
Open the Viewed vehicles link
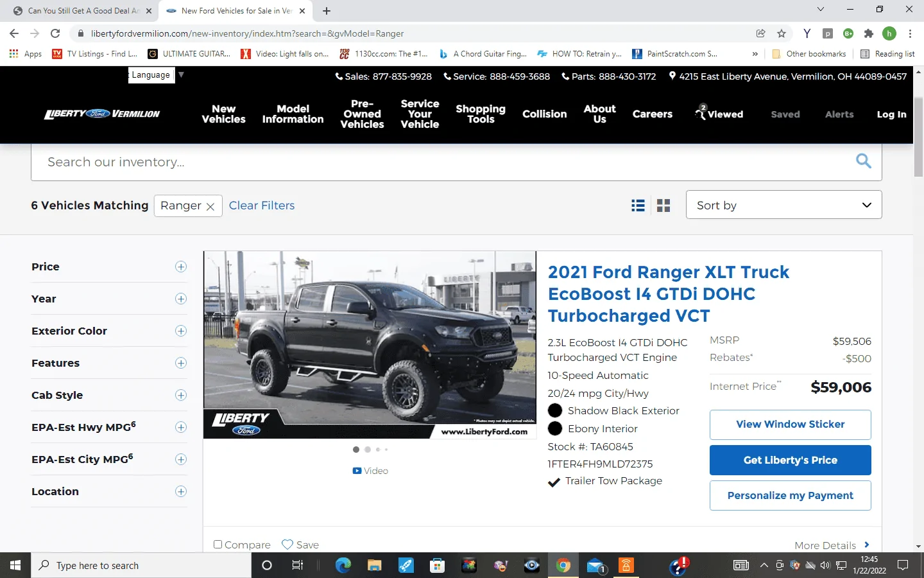click(x=719, y=113)
